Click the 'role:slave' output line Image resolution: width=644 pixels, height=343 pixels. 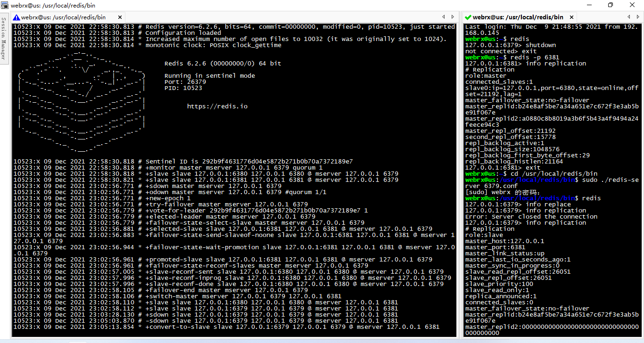pyautogui.click(x=484, y=235)
